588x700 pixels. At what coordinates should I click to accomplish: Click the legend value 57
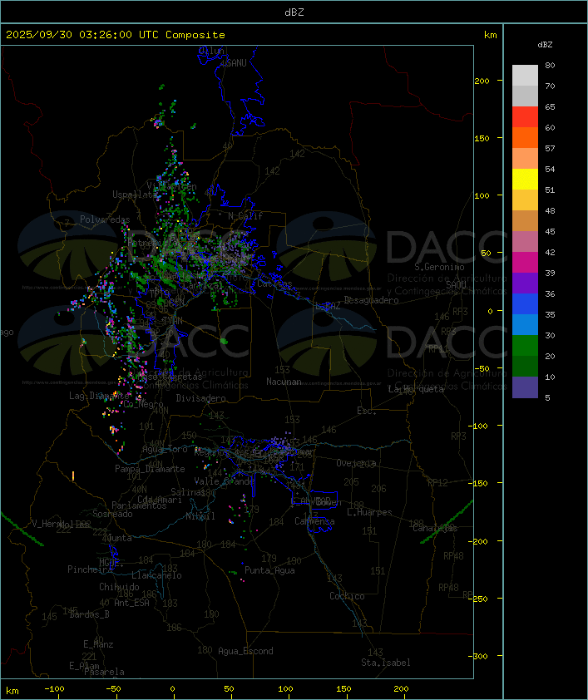[x=550, y=149]
